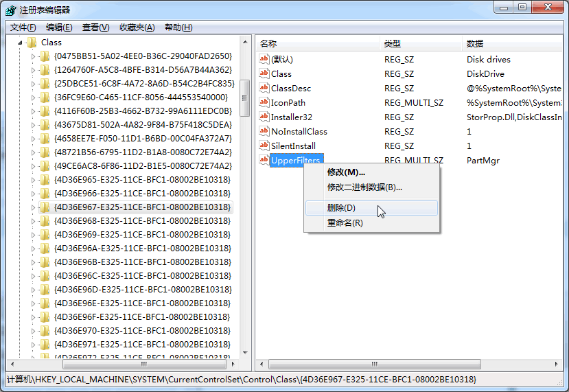The width and height of the screenshot is (569, 392).
Task: Click the icon next to SilentInstall value
Action: [264, 146]
